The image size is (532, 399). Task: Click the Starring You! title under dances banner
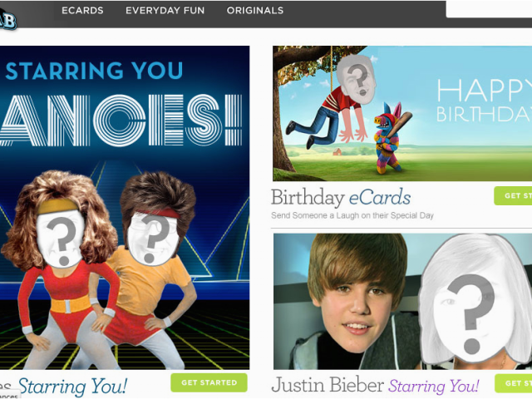point(72,386)
